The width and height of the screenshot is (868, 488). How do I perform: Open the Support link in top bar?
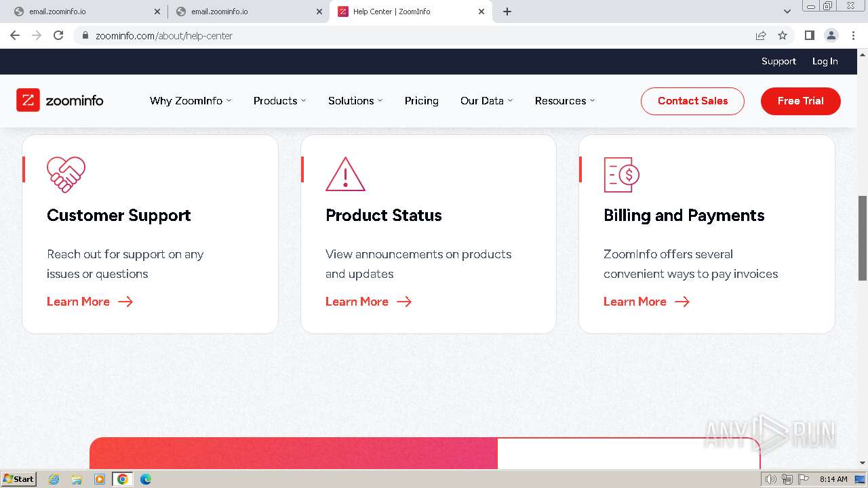778,61
